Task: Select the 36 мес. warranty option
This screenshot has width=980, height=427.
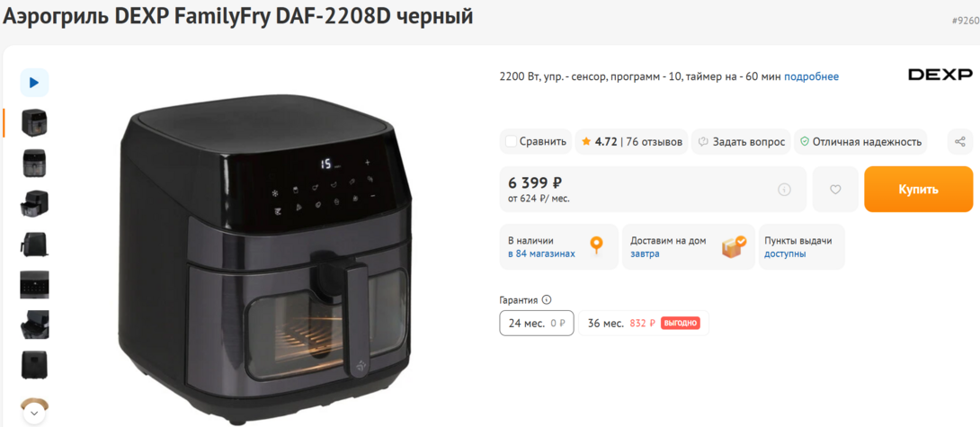Action: coord(644,324)
